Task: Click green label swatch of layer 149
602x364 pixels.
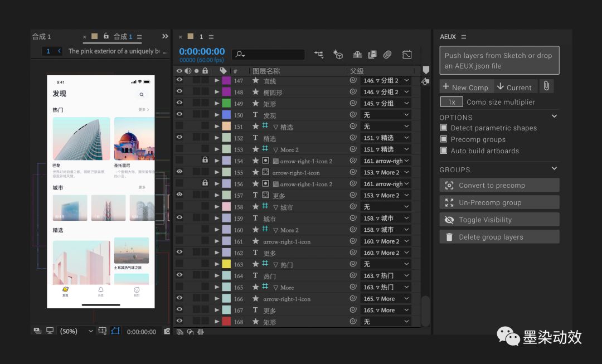Action: 226,103
